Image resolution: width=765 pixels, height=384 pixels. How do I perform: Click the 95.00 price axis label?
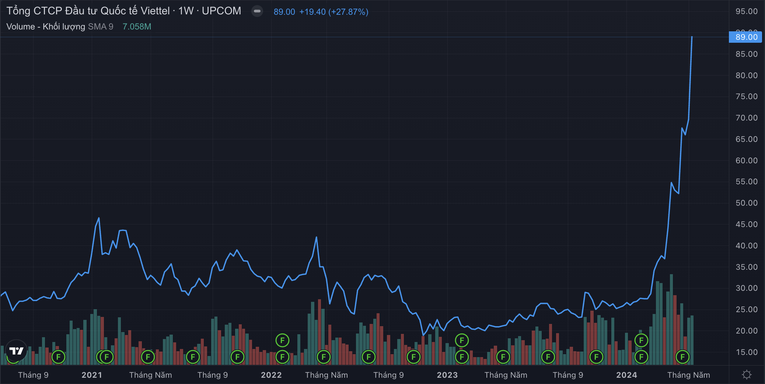coord(746,11)
